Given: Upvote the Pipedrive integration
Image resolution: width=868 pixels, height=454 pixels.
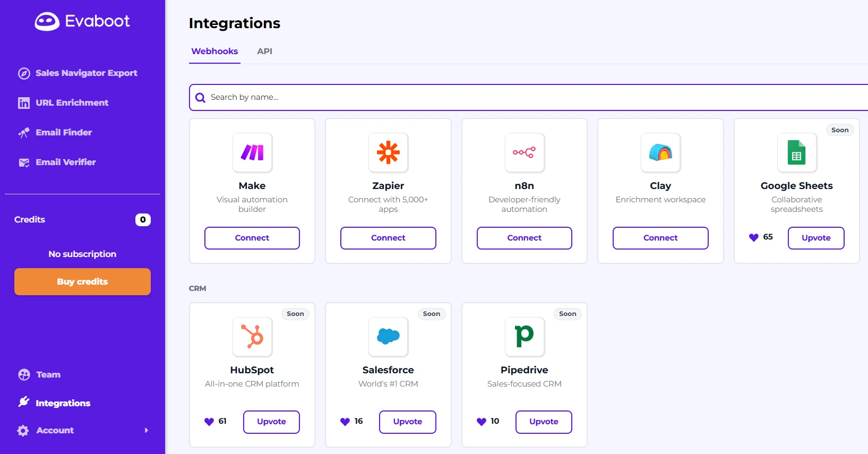Looking at the screenshot, I should (544, 422).
